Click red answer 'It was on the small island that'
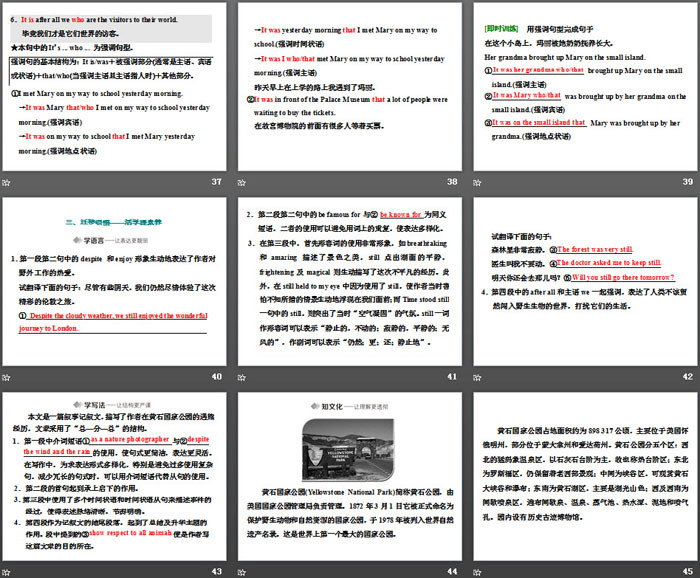 click(539, 122)
